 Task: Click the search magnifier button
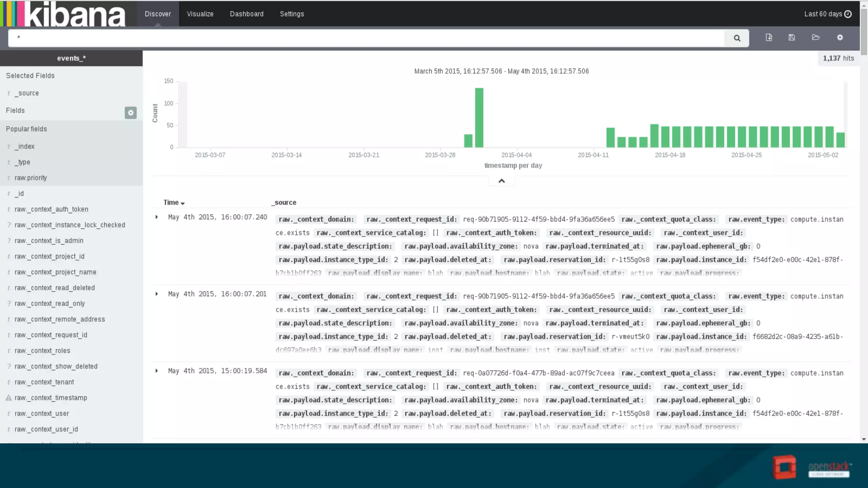737,38
